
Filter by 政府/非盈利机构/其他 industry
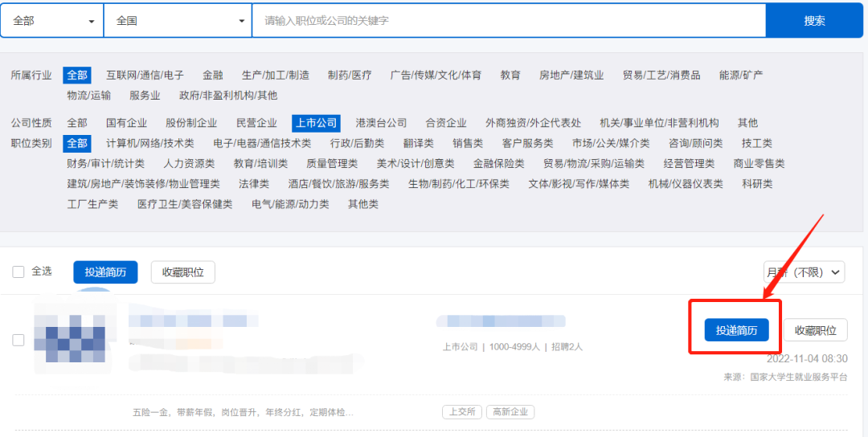click(x=228, y=96)
